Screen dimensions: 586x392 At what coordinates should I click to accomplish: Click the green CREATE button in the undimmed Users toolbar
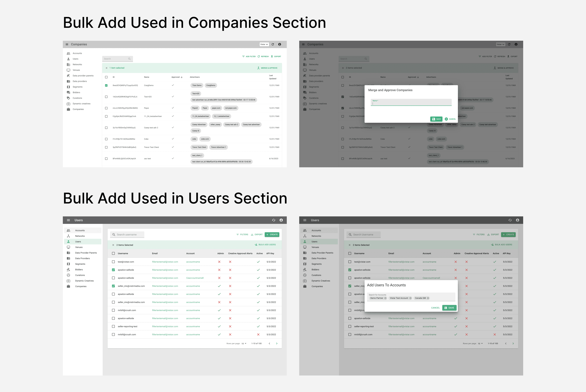(272, 234)
